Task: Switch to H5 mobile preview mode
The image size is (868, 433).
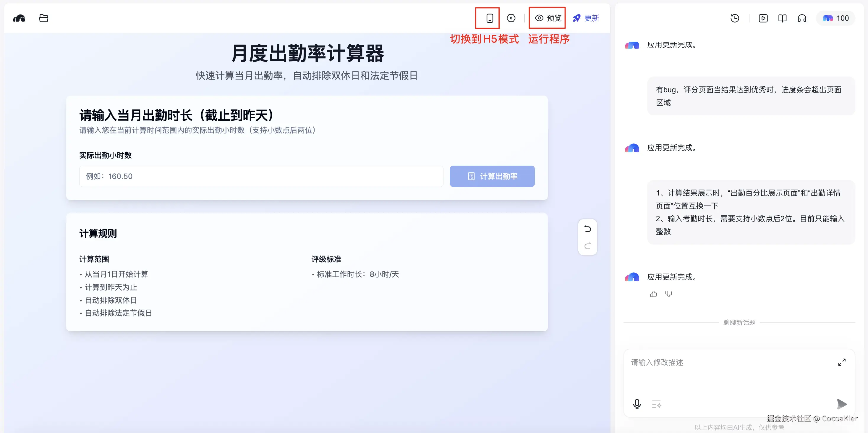Action: (488, 18)
